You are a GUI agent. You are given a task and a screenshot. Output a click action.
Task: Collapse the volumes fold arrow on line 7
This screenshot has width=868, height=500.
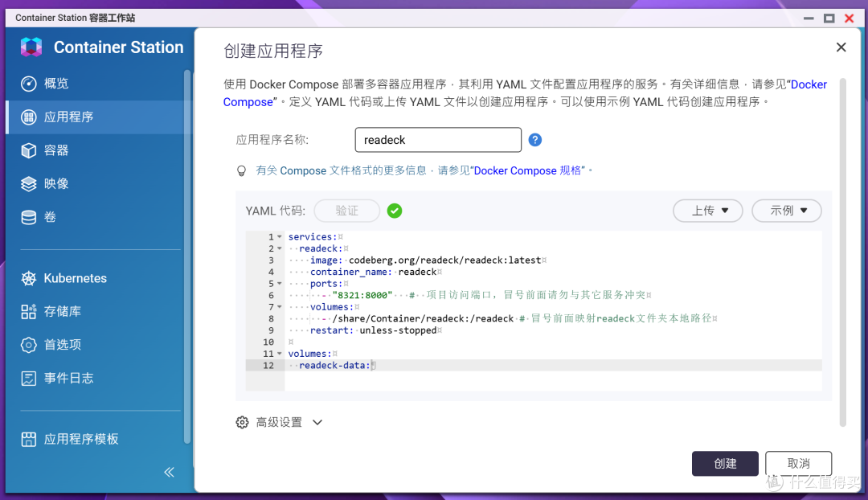click(280, 307)
